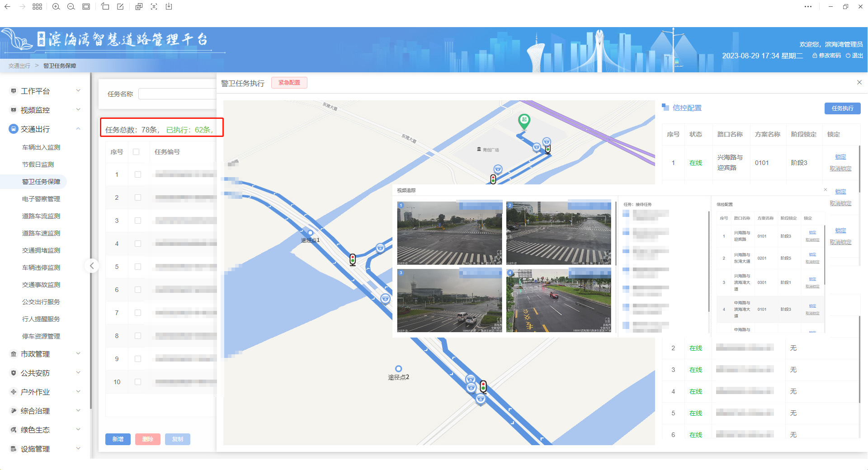Click the save/download icon in toolbar
The image size is (868, 470).
pyautogui.click(x=169, y=7)
